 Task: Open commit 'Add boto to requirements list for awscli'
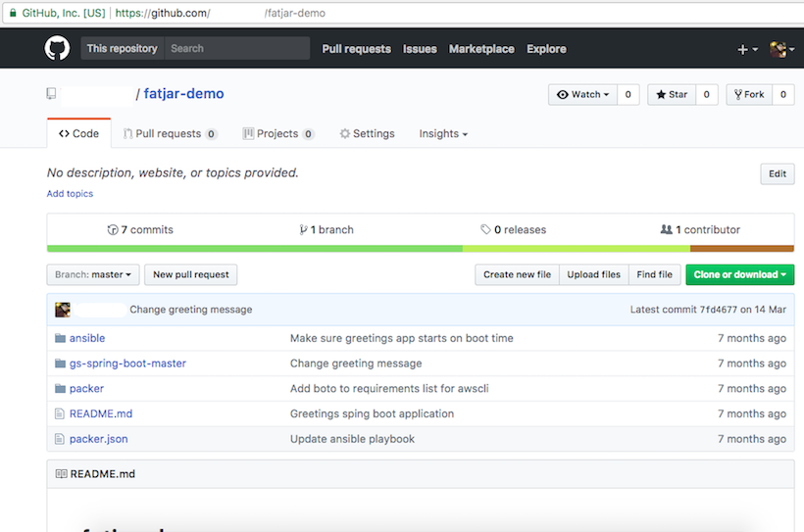389,389
